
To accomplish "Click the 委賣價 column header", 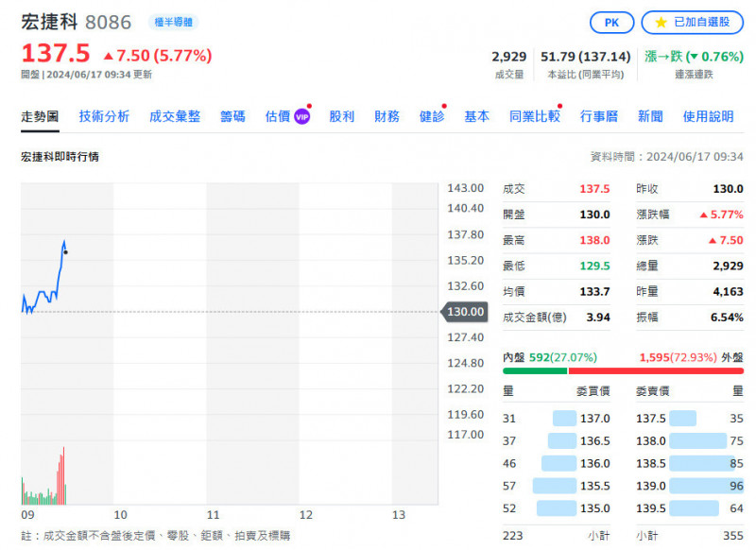I will click(x=652, y=391).
